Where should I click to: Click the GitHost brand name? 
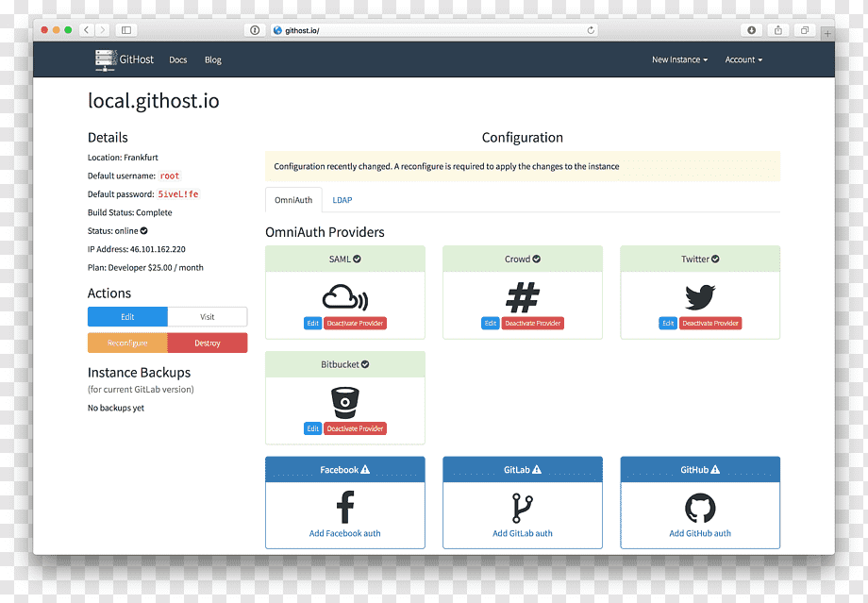point(137,59)
